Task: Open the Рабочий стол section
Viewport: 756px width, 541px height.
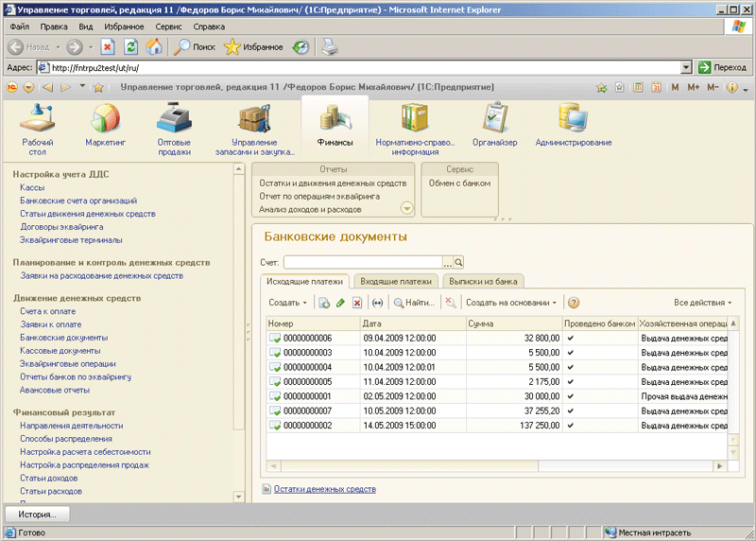Action: click(37, 129)
